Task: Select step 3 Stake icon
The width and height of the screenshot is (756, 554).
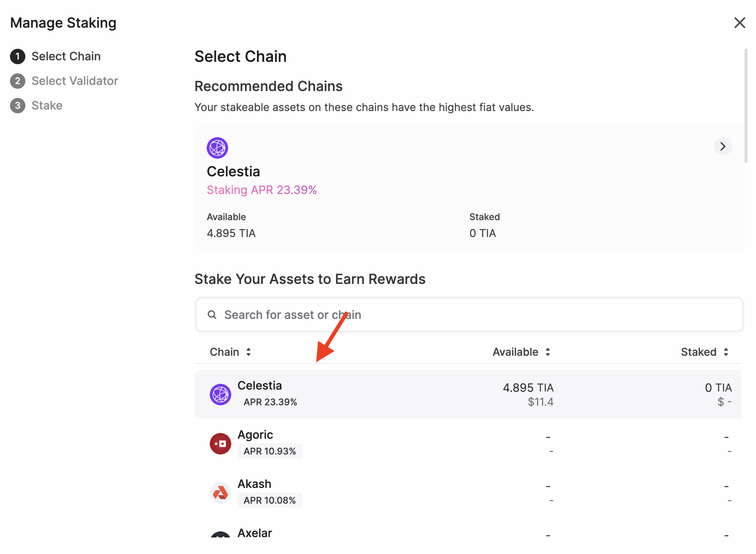Action: (x=17, y=105)
